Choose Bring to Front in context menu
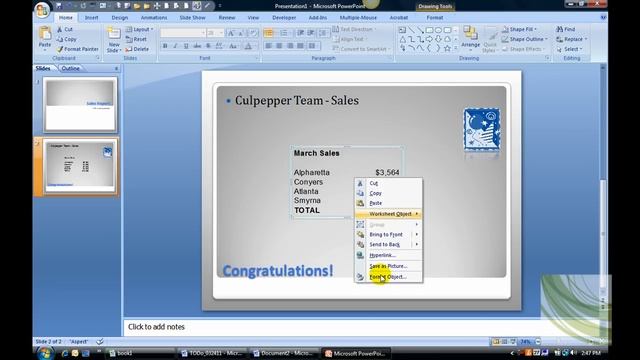 [388, 235]
